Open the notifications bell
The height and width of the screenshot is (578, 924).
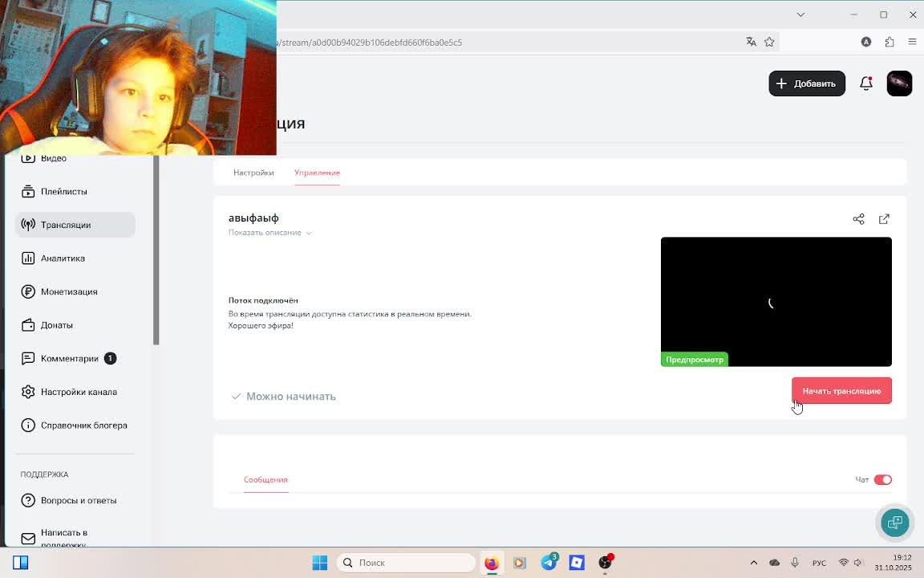pos(865,83)
